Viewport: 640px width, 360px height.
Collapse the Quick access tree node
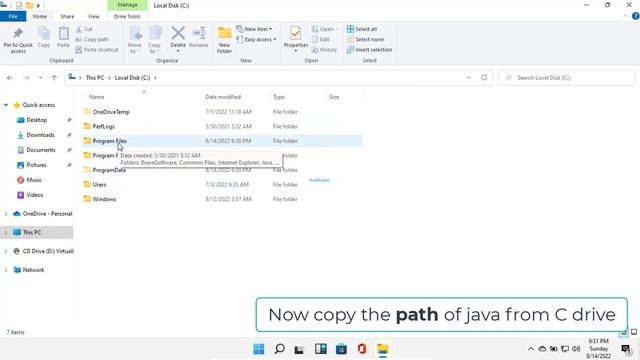[x=6, y=105]
